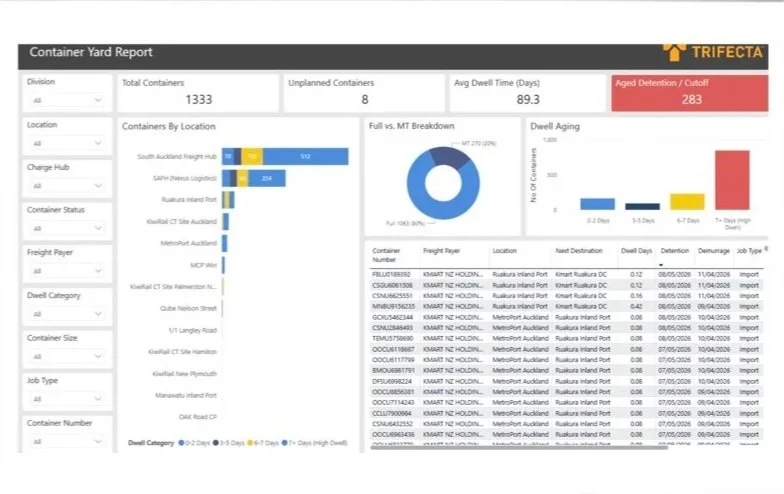Select the yellow 6-7 Days bar in Dwell Aging
Image resolution: width=784 pixels, height=494 pixels.
point(687,202)
